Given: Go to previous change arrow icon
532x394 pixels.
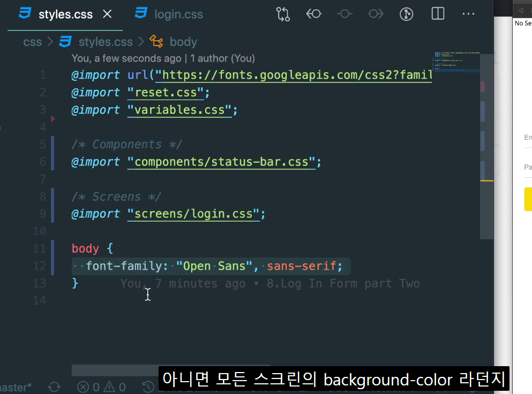Looking at the screenshot, I should point(314,14).
